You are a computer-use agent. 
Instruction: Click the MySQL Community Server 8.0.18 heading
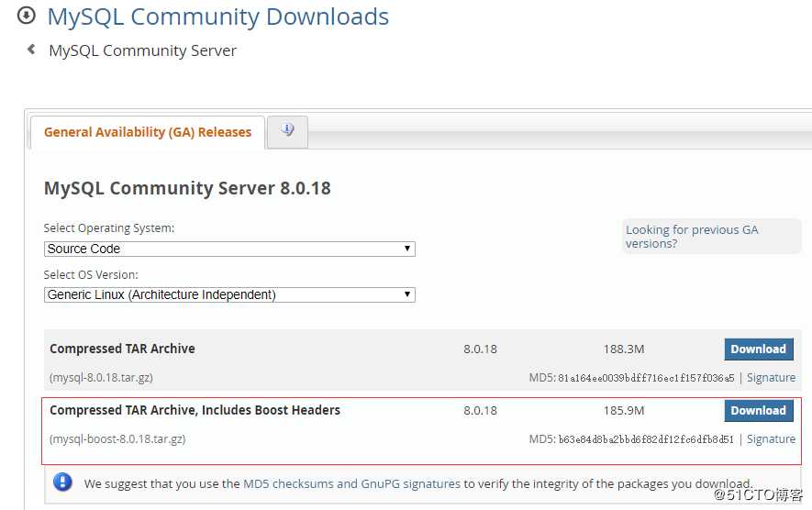click(187, 188)
